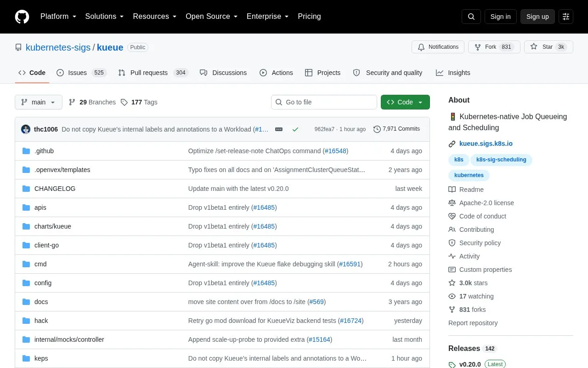Click the Readme book icon
588x368 pixels.
[x=452, y=190]
